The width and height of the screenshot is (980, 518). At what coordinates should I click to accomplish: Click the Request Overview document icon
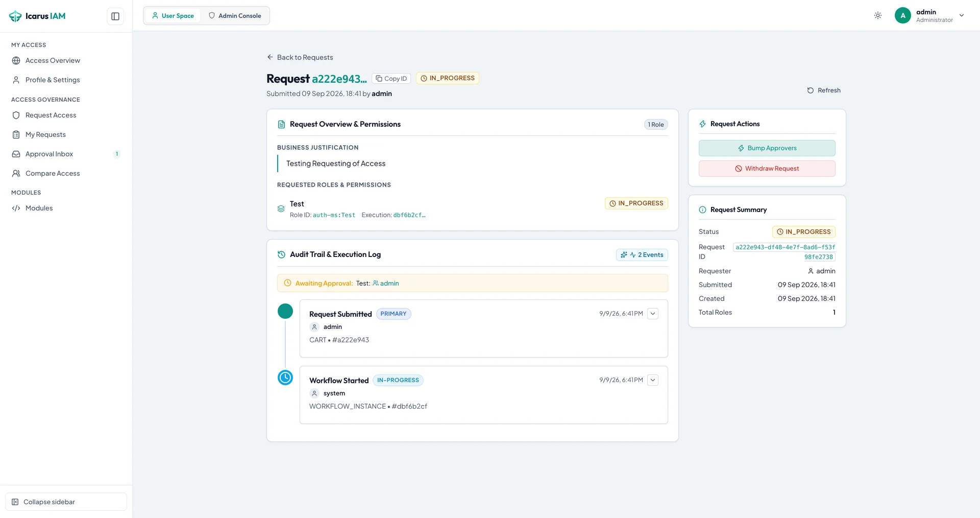[x=281, y=124]
